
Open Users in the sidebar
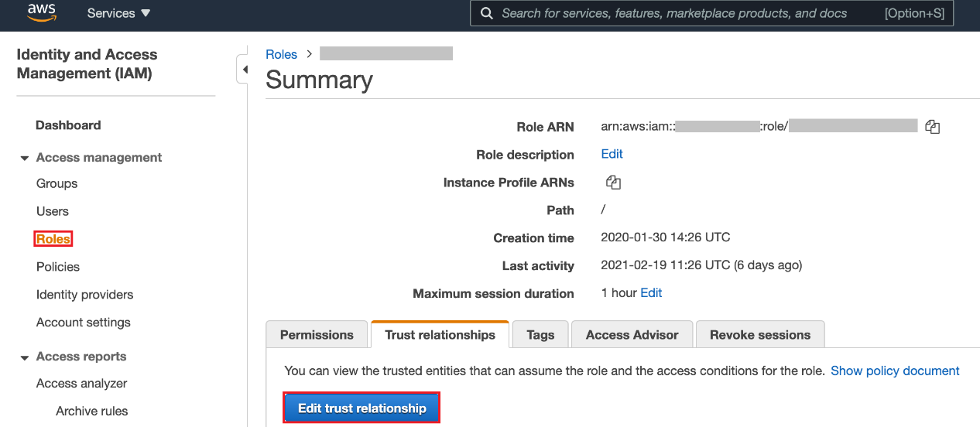[x=52, y=211]
